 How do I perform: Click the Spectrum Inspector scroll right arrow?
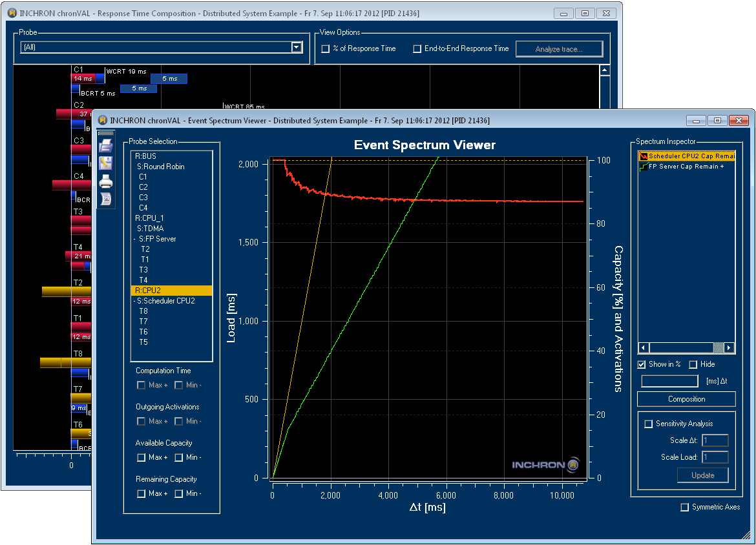[x=730, y=347]
